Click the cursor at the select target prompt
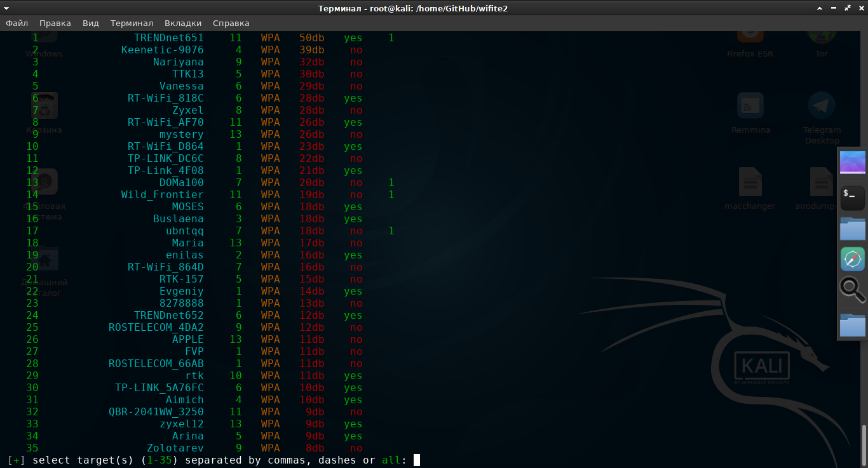Image resolution: width=868 pixels, height=468 pixels. [417, 460]
